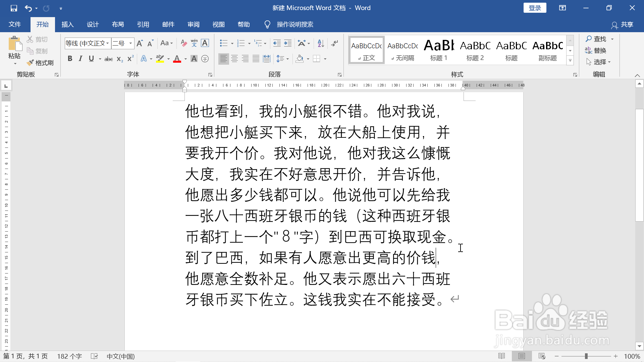
Task: Increase indent of the paragraph
Action: pos(288,43)
